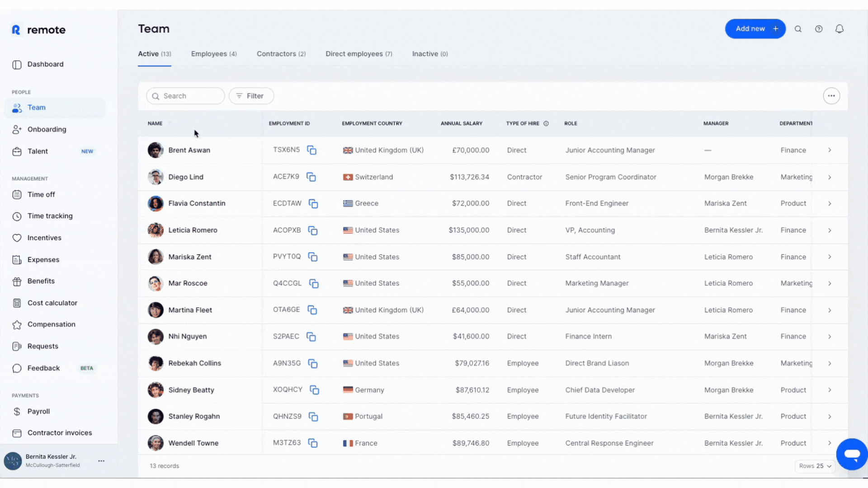Open the search magnifier in top bar
Viewport: 868px width, 488px height.
pyautogui.click(x=798, y=29)
